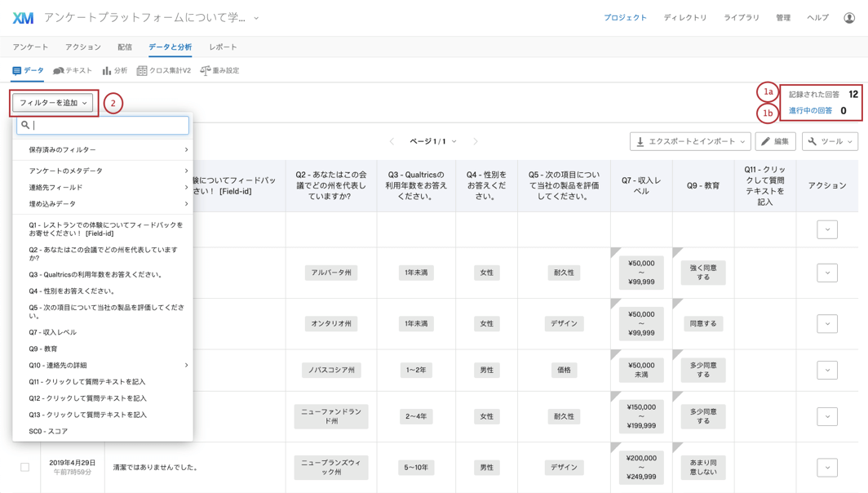Select Q13 filter option

(103, 415)
